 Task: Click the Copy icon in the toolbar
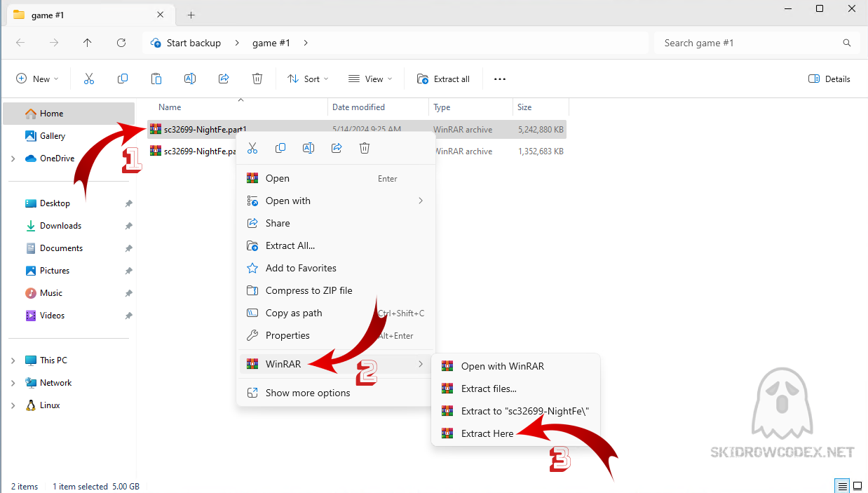tap(123, 79)
